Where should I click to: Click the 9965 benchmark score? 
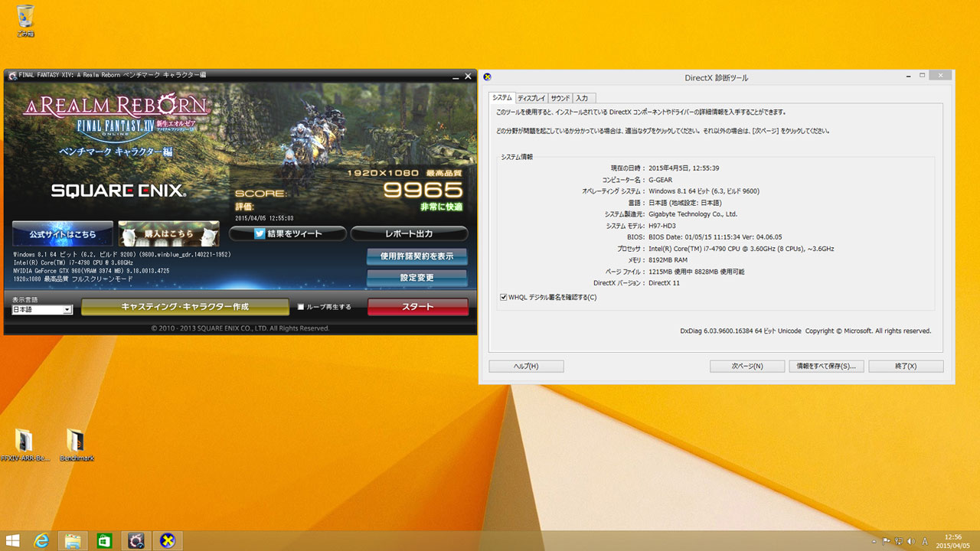(423, 190)
